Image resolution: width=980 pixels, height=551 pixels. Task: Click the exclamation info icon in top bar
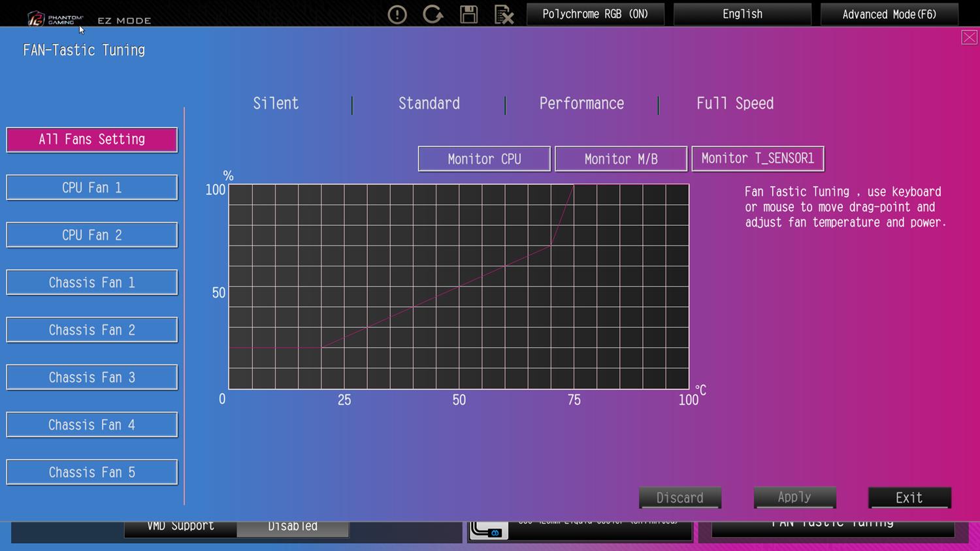(397, 14)
